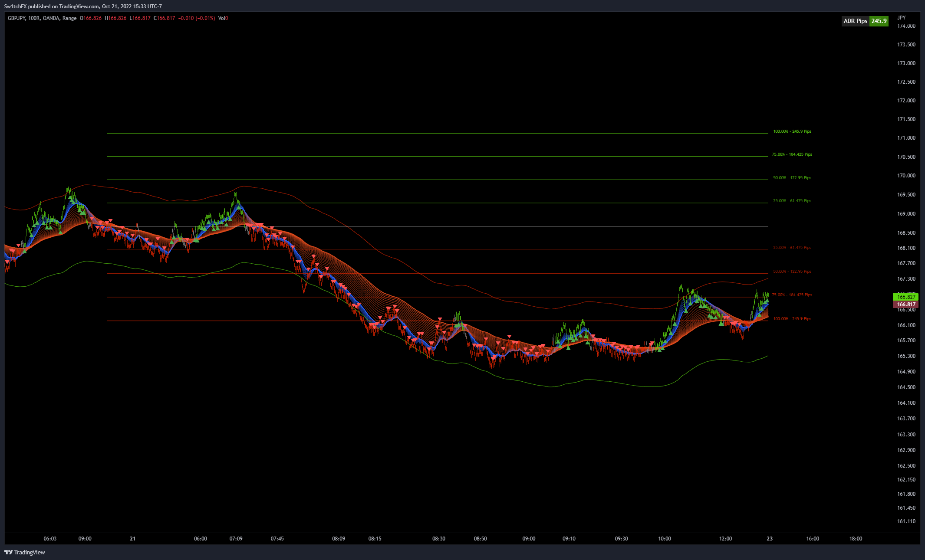Click the 168.100 price axis label
This screenshot has width=925, height=560.
point(906,248)
